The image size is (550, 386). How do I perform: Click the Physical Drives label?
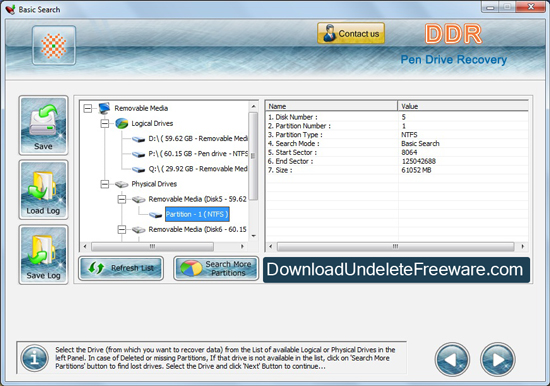154,184
